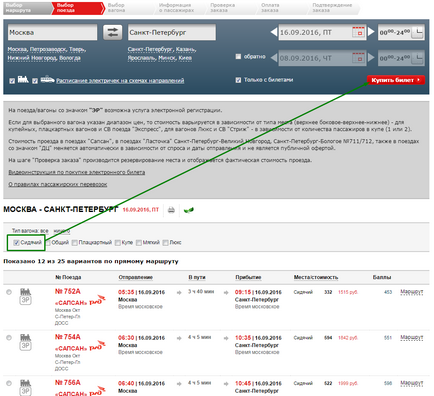Open calendar for 16.09.2016 departure date
The width and height of the screenshot is (434, 396).
(358, 32)
